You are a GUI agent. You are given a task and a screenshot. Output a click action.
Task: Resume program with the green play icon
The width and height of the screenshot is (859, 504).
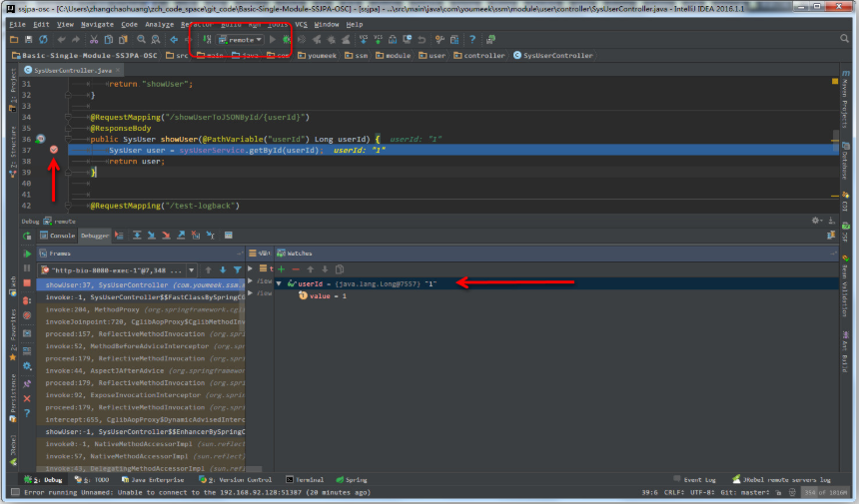pos(27,253)
